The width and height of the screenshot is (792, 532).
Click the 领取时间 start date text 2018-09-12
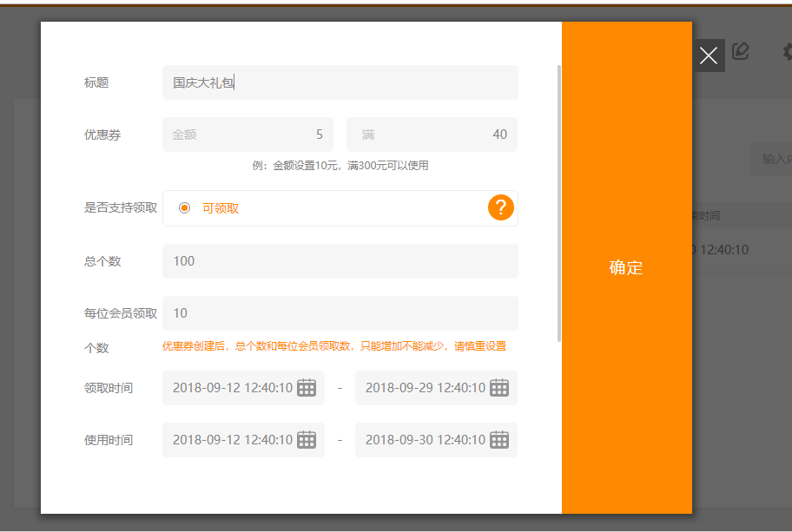[232, 388]
